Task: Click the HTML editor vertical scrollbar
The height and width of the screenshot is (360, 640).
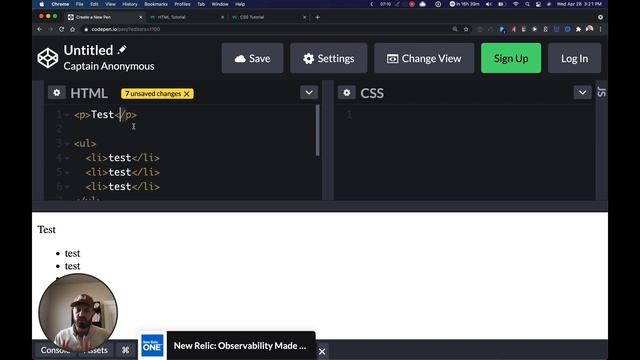Action: click(318, 131)
